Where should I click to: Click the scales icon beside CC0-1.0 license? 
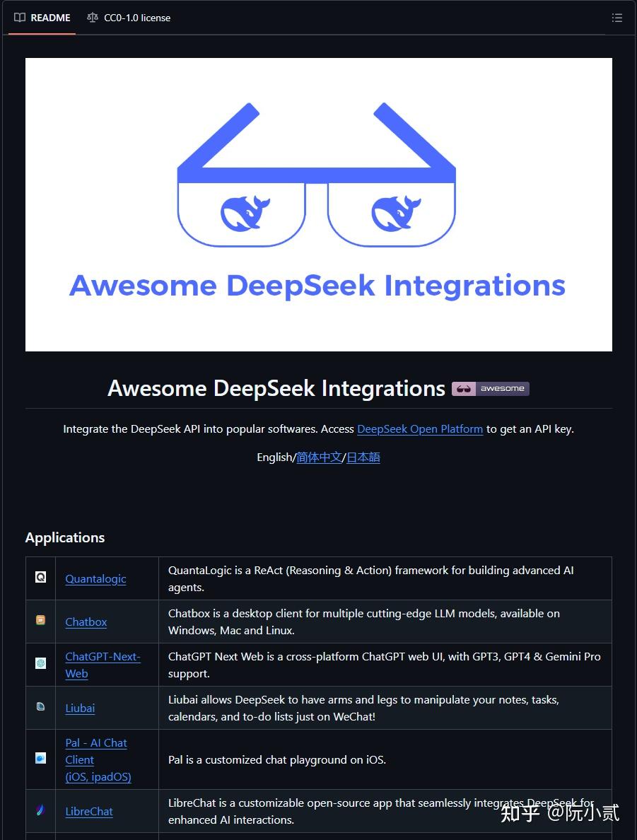click(x=93, y=18)
